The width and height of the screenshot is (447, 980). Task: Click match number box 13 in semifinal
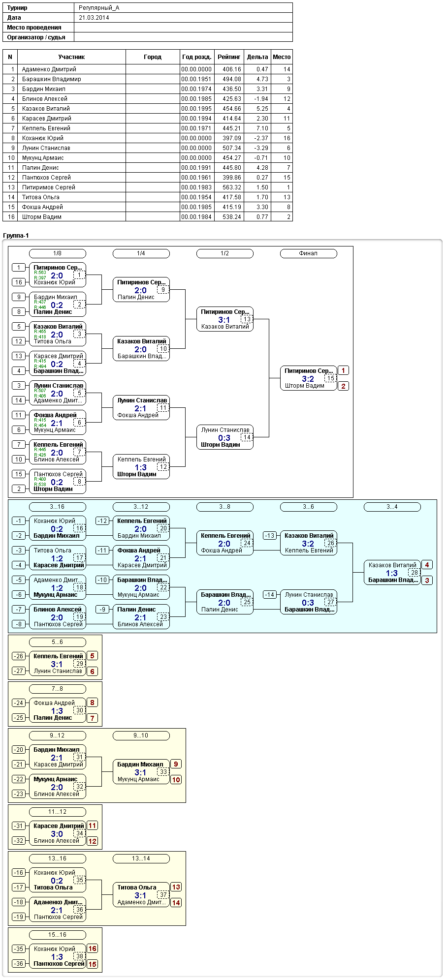[247, 319]
